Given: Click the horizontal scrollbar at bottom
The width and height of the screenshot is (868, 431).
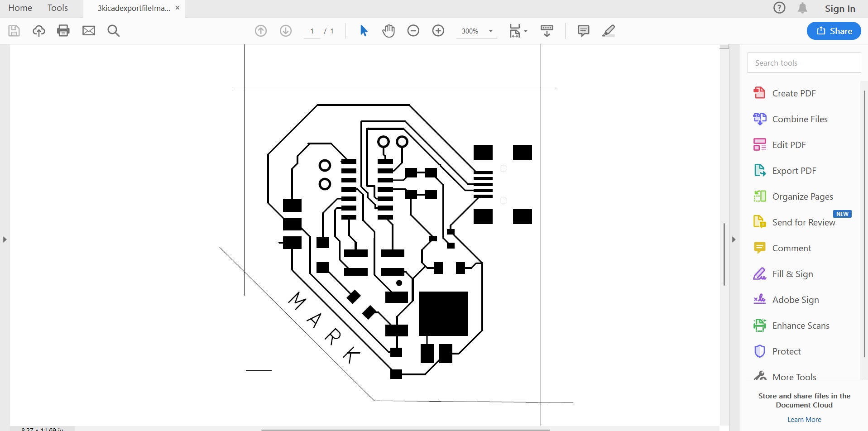Looking at the screenshot, I should [405, 429].
